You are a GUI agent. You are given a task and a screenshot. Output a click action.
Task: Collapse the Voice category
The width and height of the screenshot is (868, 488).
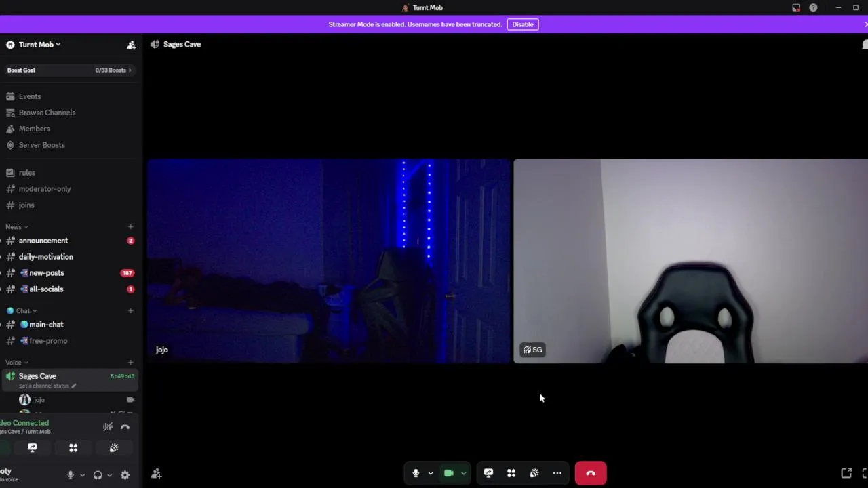pos(16,363)
